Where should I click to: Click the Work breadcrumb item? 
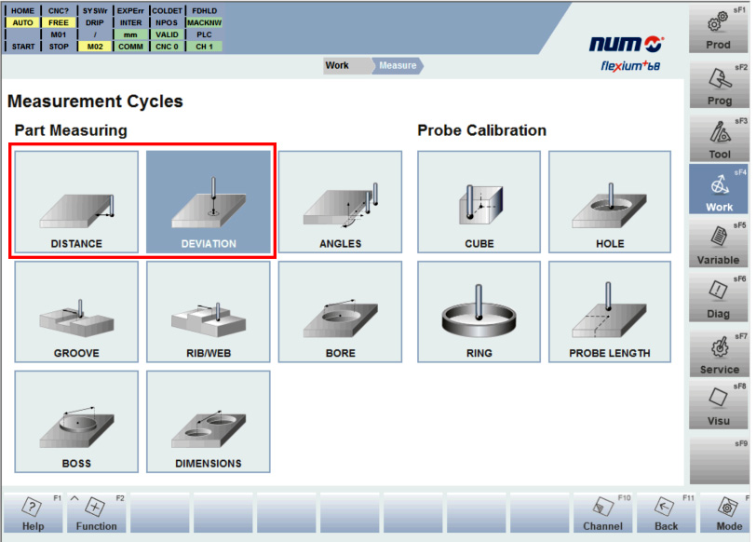[x=337, y=66]
